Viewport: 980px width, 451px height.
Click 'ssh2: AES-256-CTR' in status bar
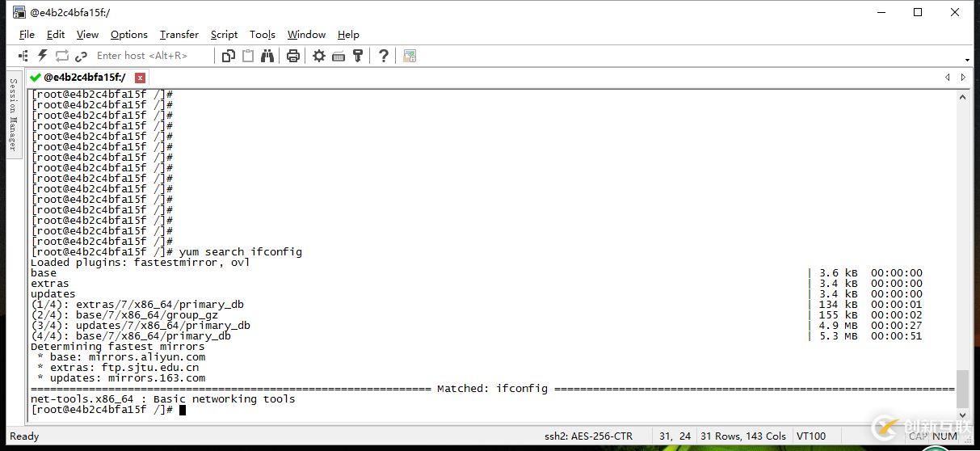[x=588, y=436]
